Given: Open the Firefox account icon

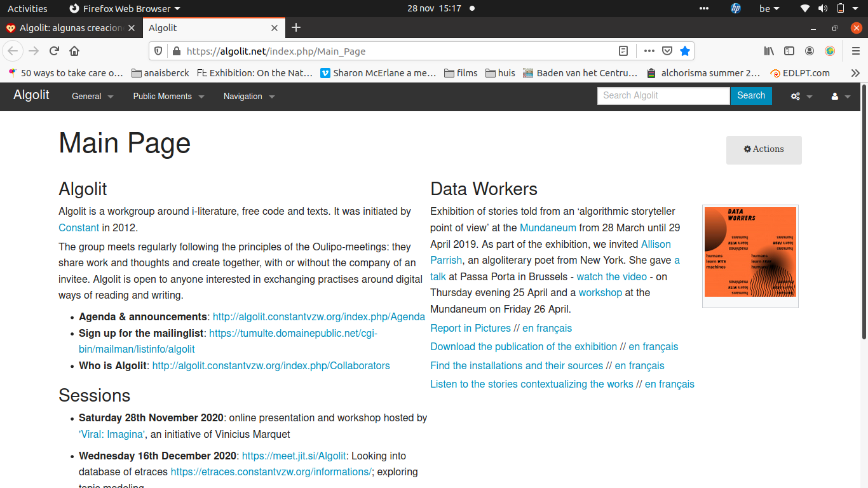Looking at the screenshot, I should 810,51.
